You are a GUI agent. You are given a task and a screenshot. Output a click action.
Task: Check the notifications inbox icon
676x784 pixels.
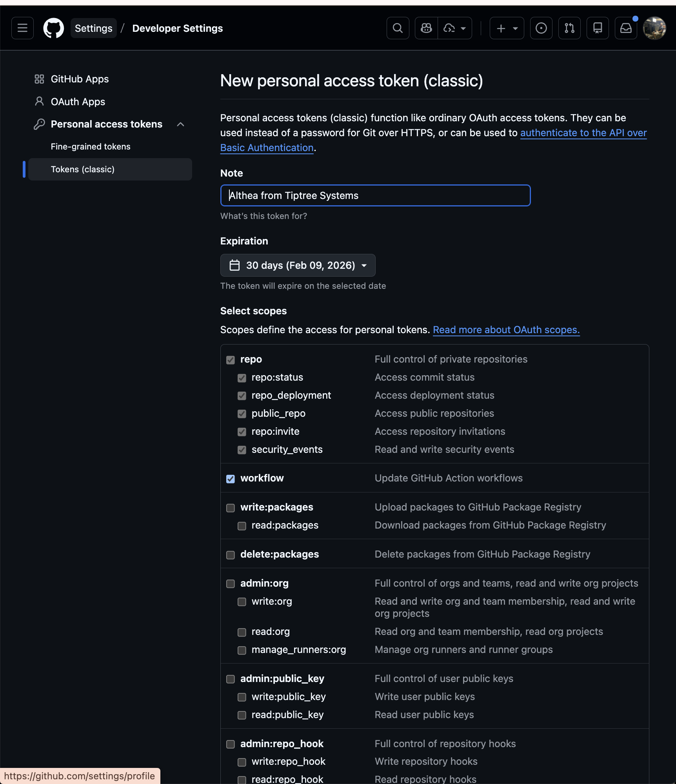click(x=625, y=28)
